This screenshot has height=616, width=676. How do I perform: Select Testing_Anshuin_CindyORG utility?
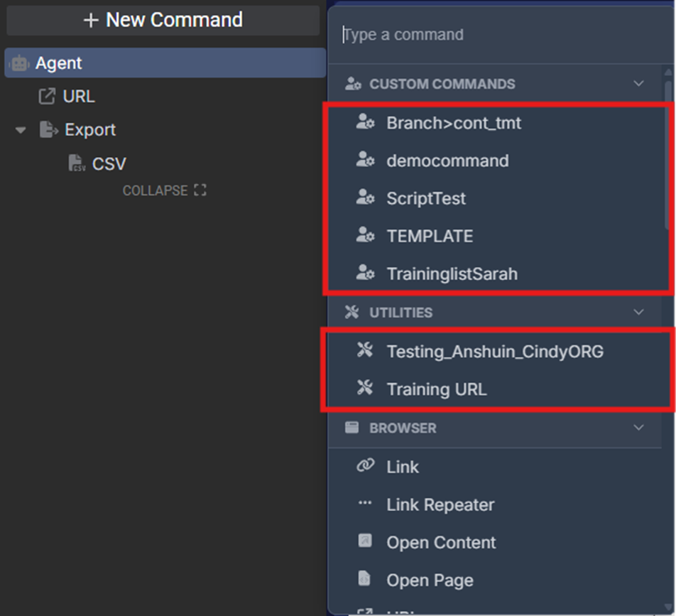(495, 351)
